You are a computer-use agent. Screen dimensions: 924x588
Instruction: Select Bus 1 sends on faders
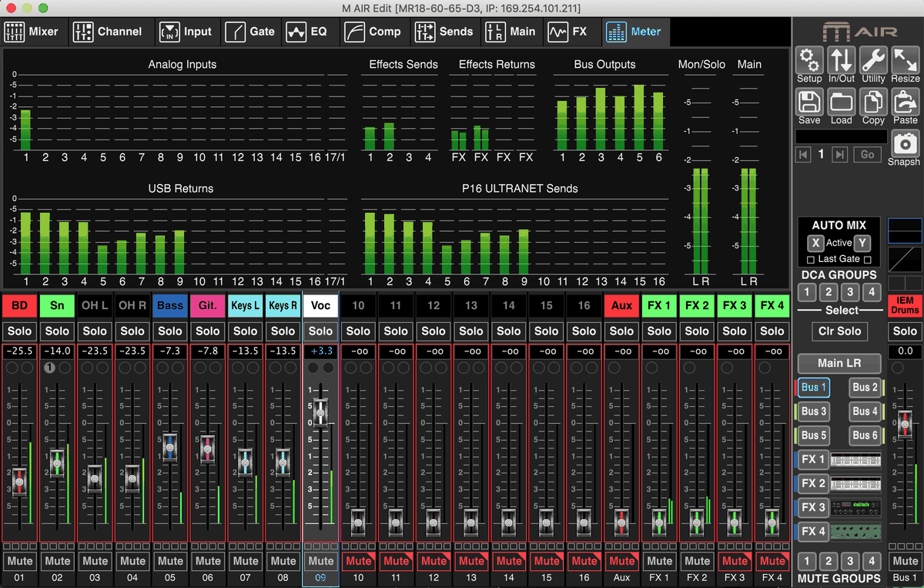click(814, 388)
